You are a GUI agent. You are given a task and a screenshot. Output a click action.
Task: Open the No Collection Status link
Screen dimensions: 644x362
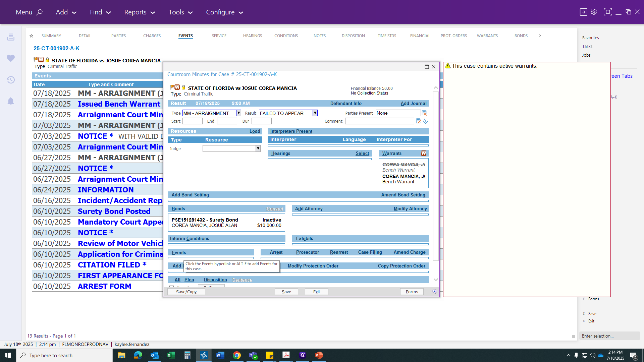(x=370, y=93)
